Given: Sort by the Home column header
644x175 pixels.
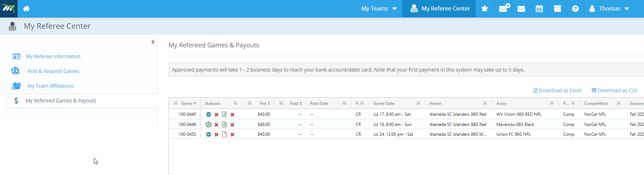Looking at the screenshot, I should (435, 103).
